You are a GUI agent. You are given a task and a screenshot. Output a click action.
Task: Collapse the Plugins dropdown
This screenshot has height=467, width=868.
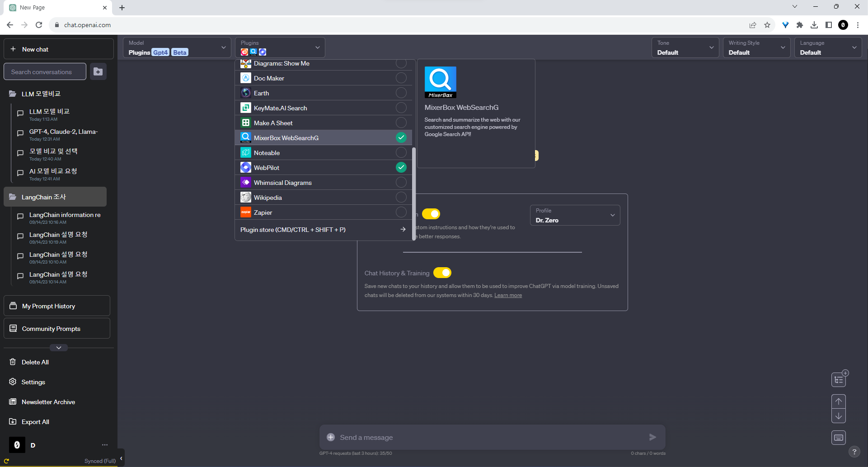pos(280,47)
